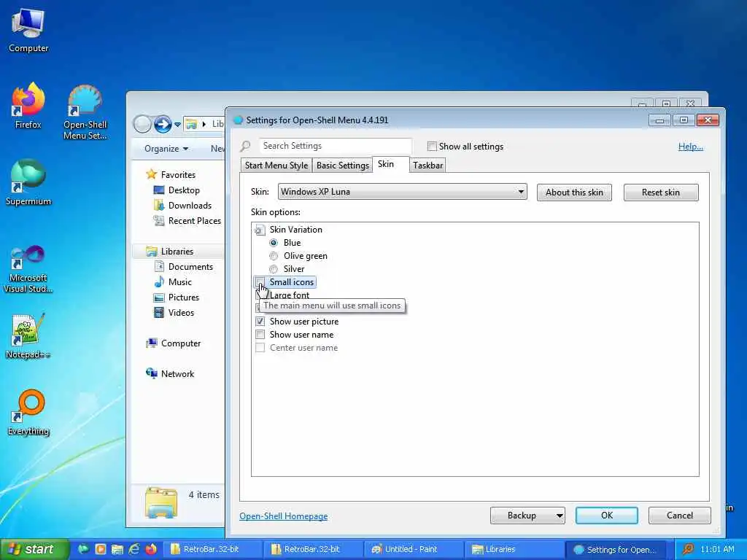Click the 11:01 AM taskbar clock

pyautogui.click(x=717, y=549)
